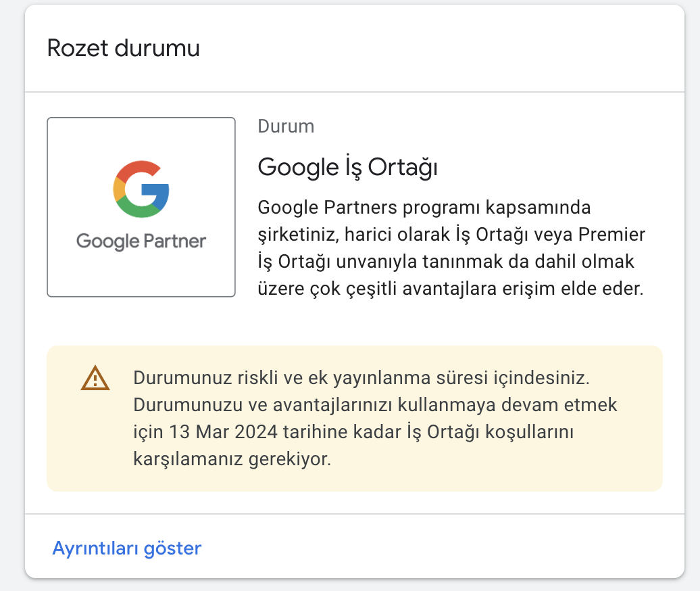The width and height of the screenshot is (700, 591).
Task: Click the Google Partners program description paragraph
Action: (x=451, y=248)
